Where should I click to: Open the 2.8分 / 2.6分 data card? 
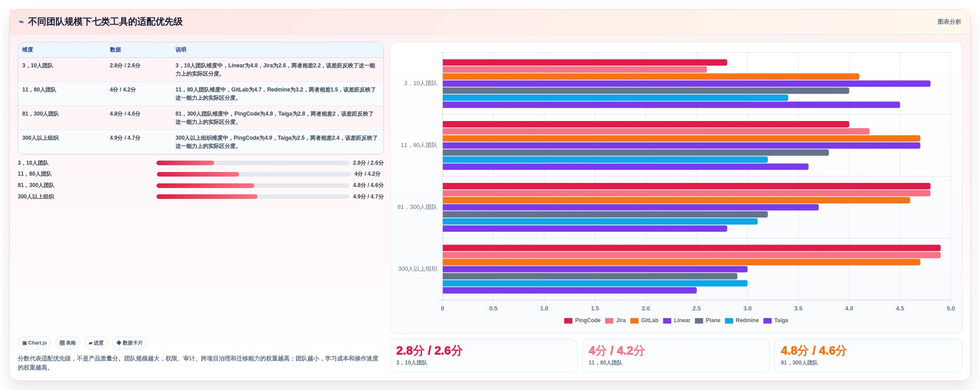click(x=484, y=355)
